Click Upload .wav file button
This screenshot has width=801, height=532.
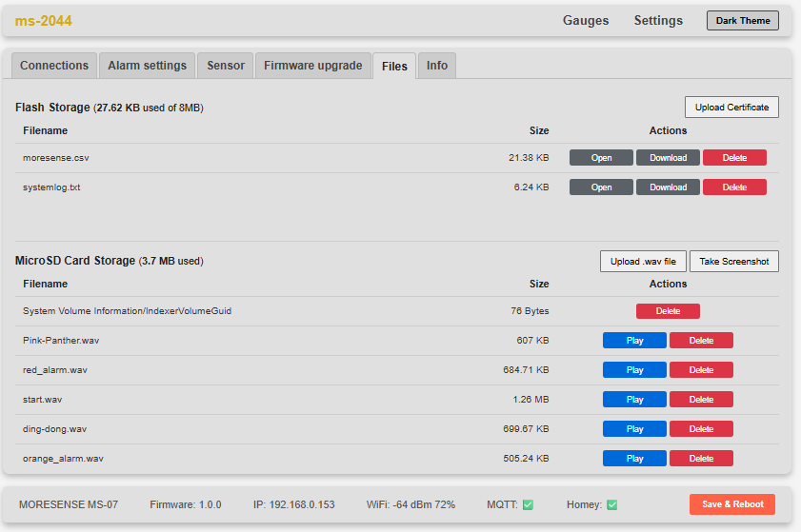click(x=643, y=262)
